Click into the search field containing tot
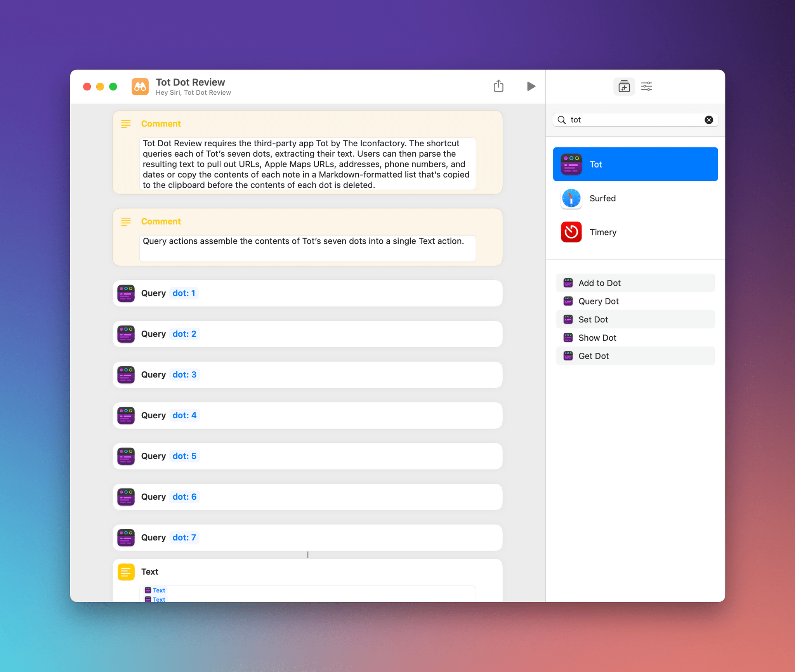The width and height of the screenshot is (795, 672). 635,120
